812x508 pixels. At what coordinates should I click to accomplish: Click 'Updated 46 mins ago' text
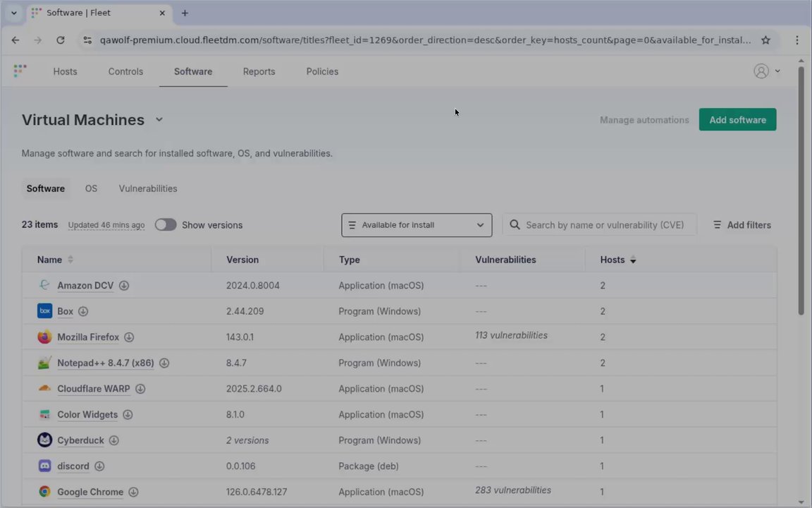106,225
